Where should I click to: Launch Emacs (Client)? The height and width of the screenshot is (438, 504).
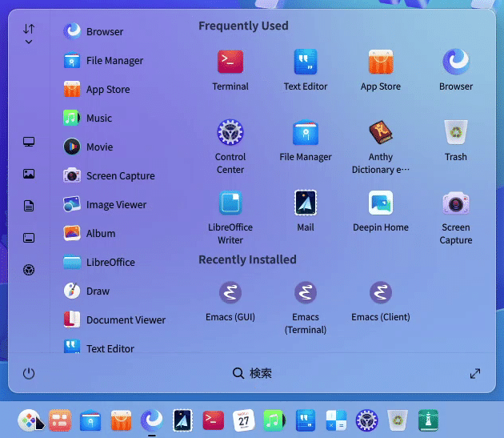(381, 301)
